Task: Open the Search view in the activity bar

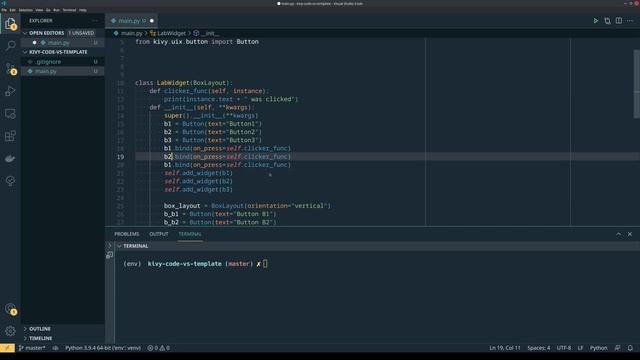Action: pos(10,46)
